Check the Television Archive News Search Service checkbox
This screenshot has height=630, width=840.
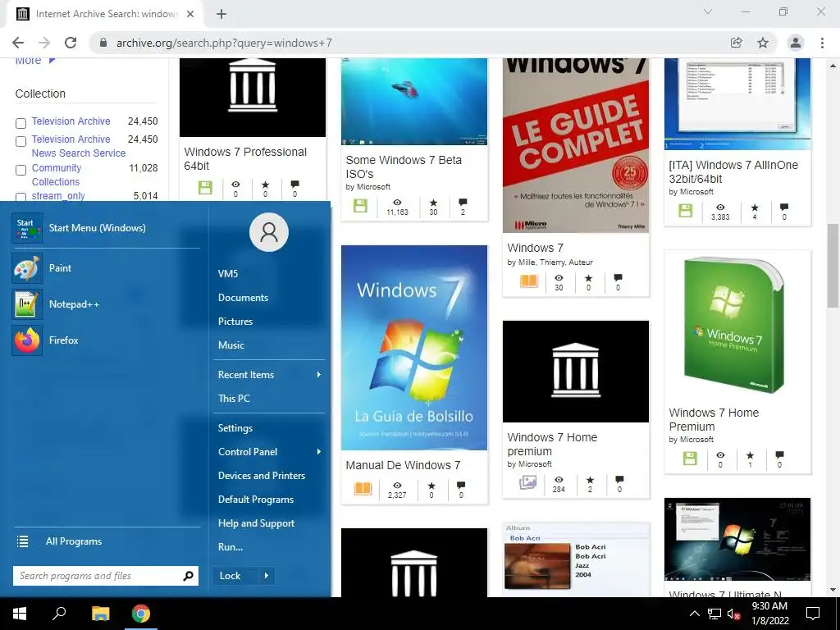click(x=21, y=141)
